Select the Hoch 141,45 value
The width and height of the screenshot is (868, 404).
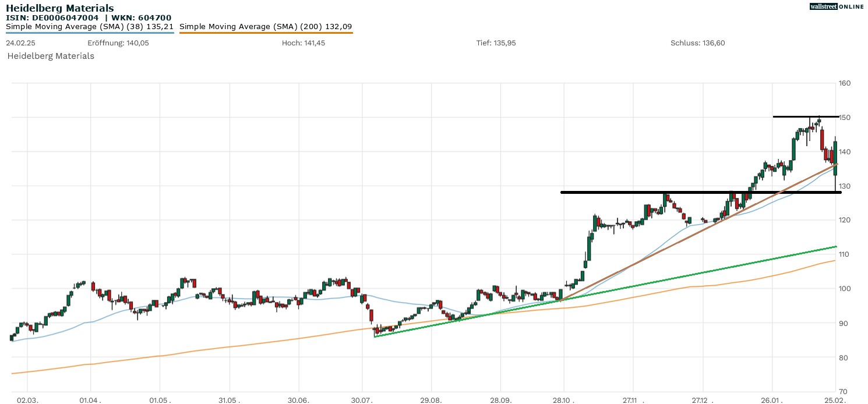[303, 43]
